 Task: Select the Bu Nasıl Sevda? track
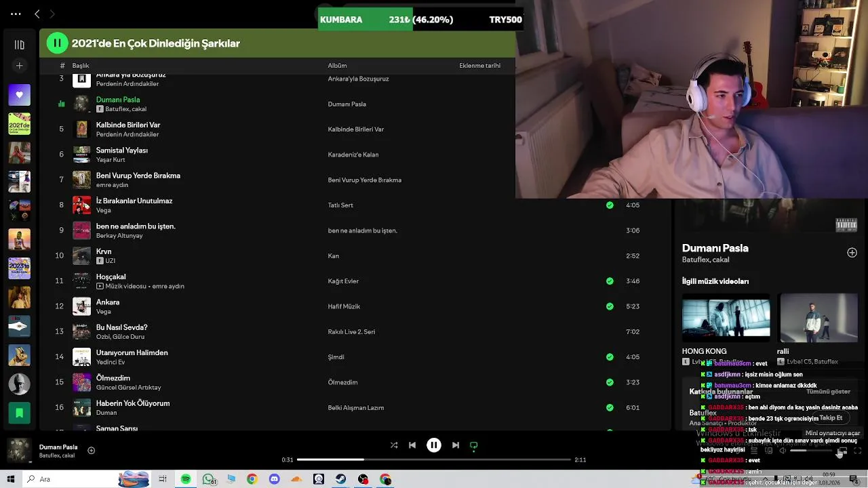click(122, 327)
